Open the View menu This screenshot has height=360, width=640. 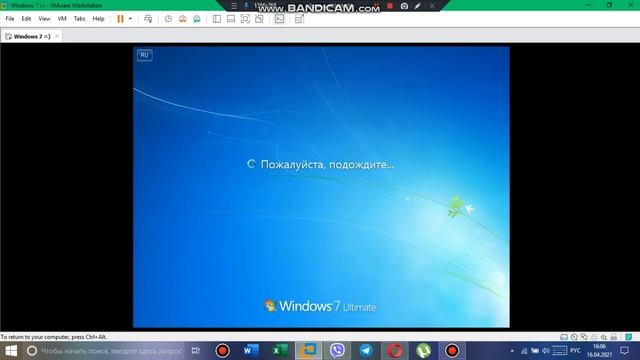pyautogui.click(x=44, y=19)
